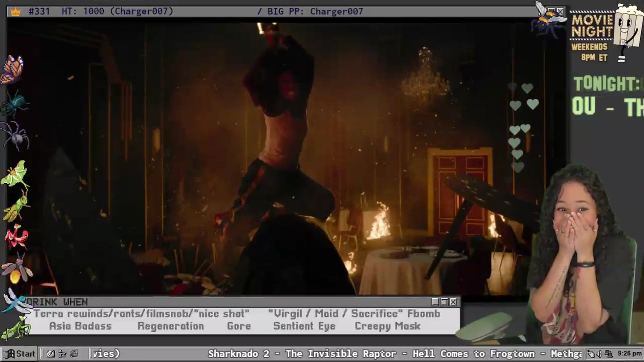
Task: Click "Hell Comes to Frogtown" ticker text
Action: pos(474,354)
